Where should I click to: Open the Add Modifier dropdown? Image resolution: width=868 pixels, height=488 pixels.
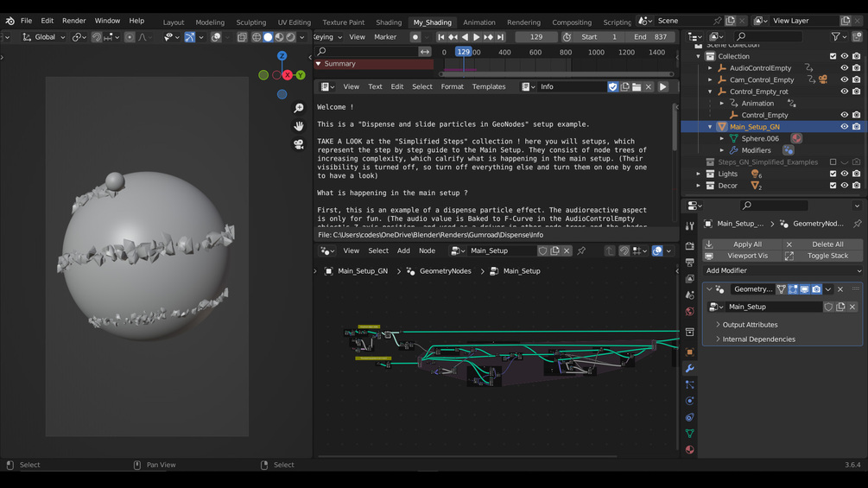coord(782,270)
